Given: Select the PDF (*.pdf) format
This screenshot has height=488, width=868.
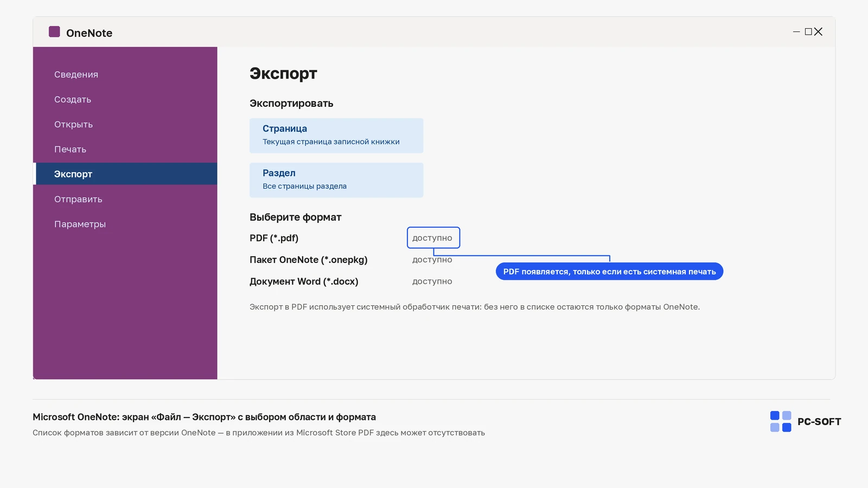Looking at the screenshot, I should click(x=274, y=238).
